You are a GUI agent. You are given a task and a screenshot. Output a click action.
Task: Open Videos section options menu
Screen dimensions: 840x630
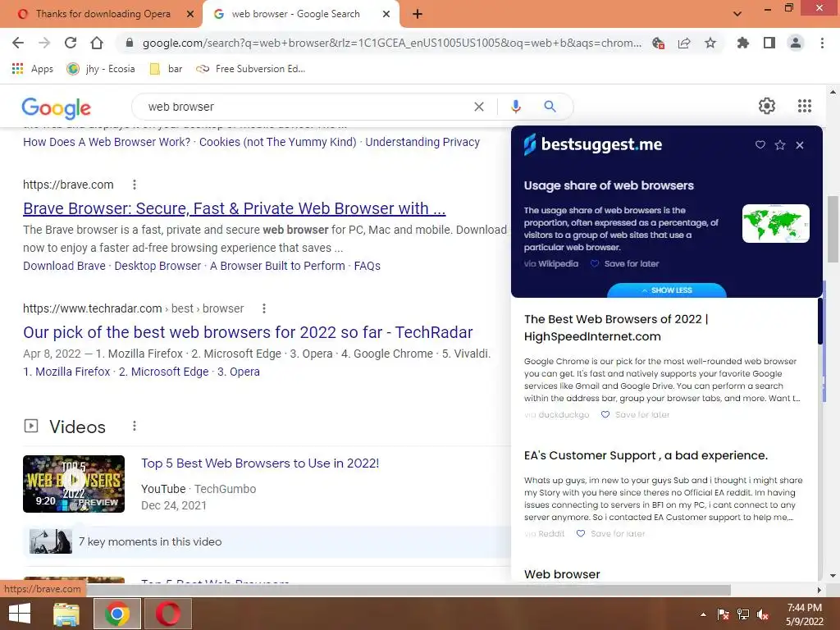click(x=135, y=426)
